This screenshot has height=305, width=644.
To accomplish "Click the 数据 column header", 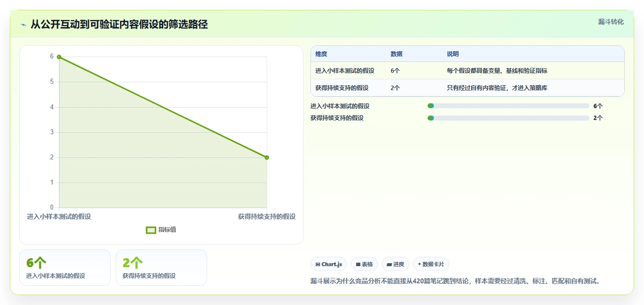I will pos(397,54).
